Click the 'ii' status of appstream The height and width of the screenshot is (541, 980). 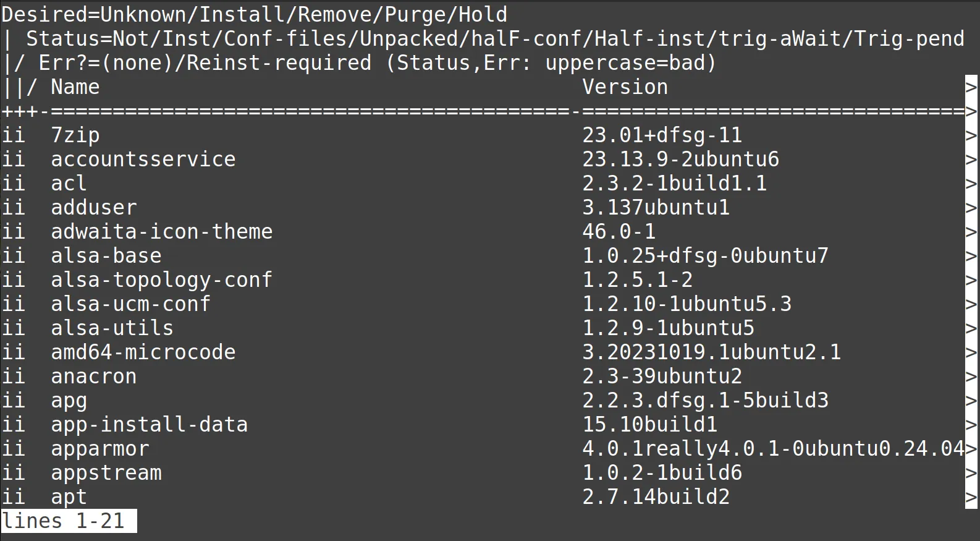coord(13,473)
